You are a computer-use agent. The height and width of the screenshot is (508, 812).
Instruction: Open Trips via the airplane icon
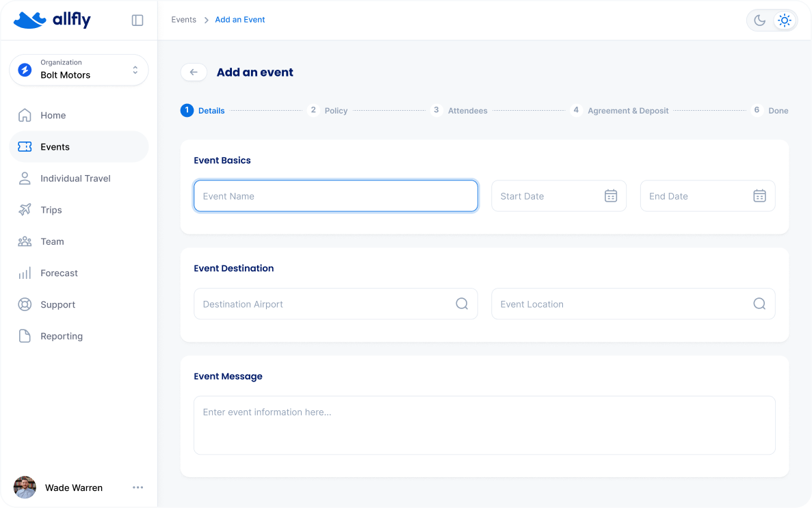click(x=25, y=209)
